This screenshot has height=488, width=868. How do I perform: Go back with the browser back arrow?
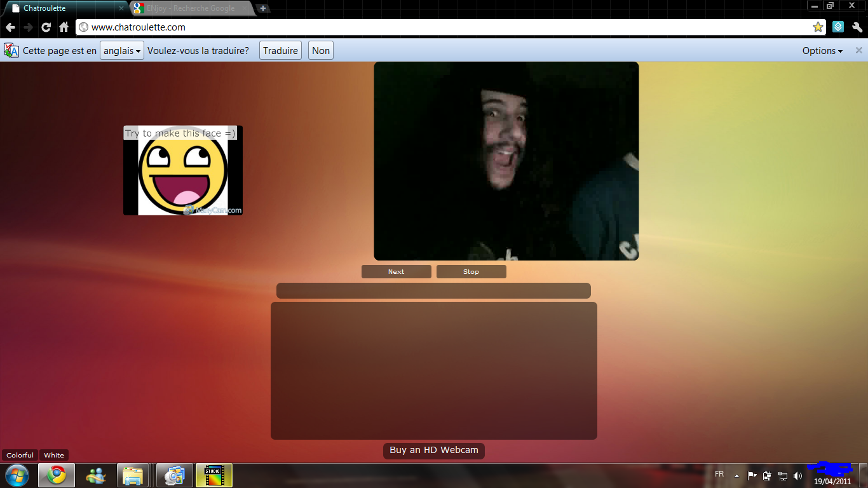pyautogui.click(x=10, y=27)
